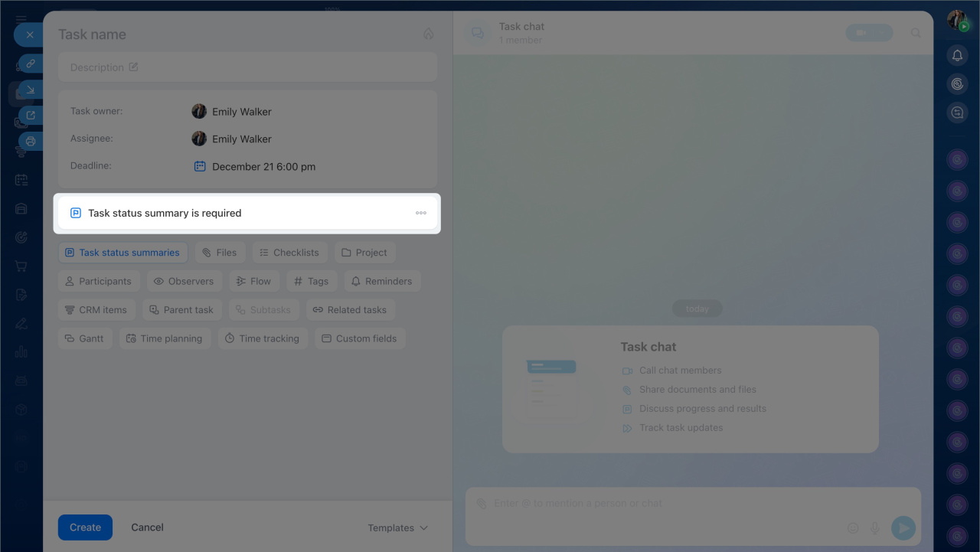The image size is (980, 552).
Task: Open the three-dot menu on status summary row
Action: [421, 213]
